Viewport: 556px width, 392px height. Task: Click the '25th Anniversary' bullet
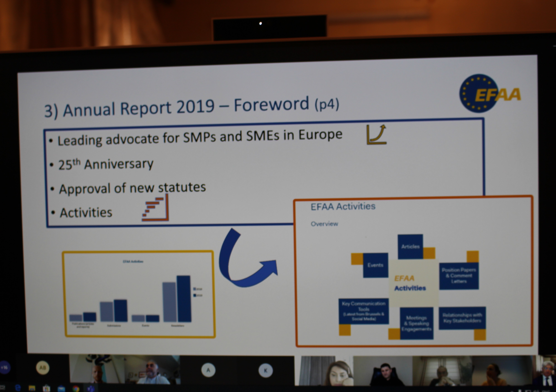click(106, 164)
